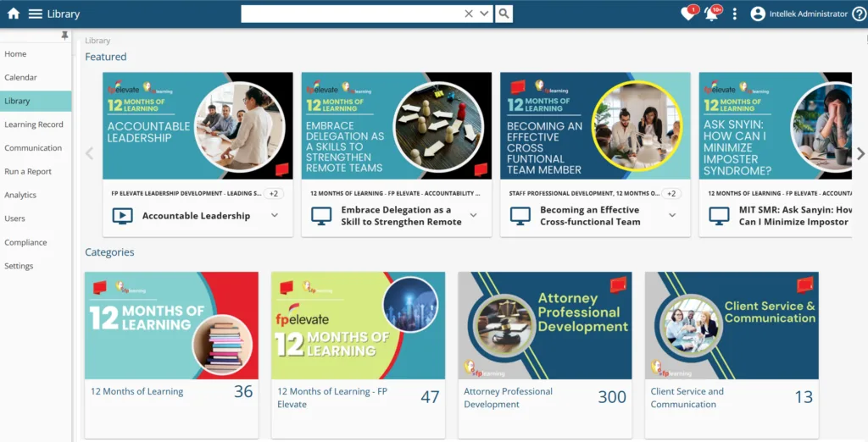868x442 pixels.
Task: Open Run a Report in sidebar
Action: [x=28, y=172]
